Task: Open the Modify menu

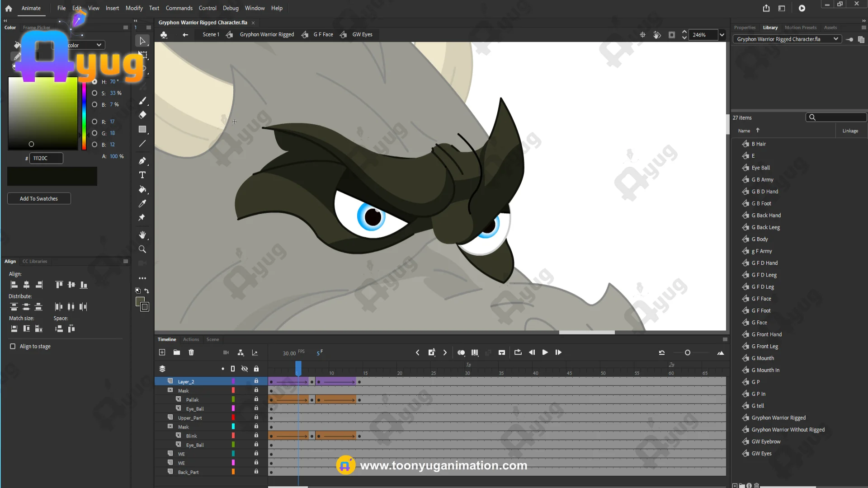Action: 134,8
